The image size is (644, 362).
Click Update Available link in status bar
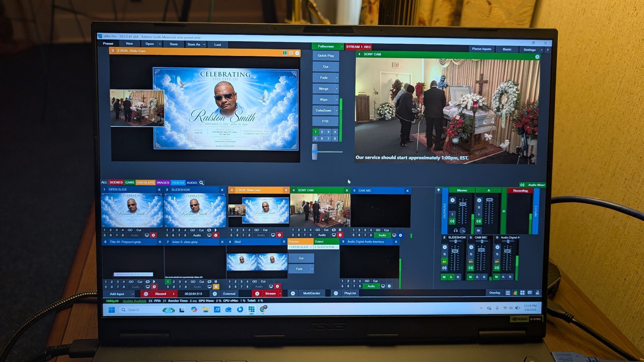click(x=135, y=301)
